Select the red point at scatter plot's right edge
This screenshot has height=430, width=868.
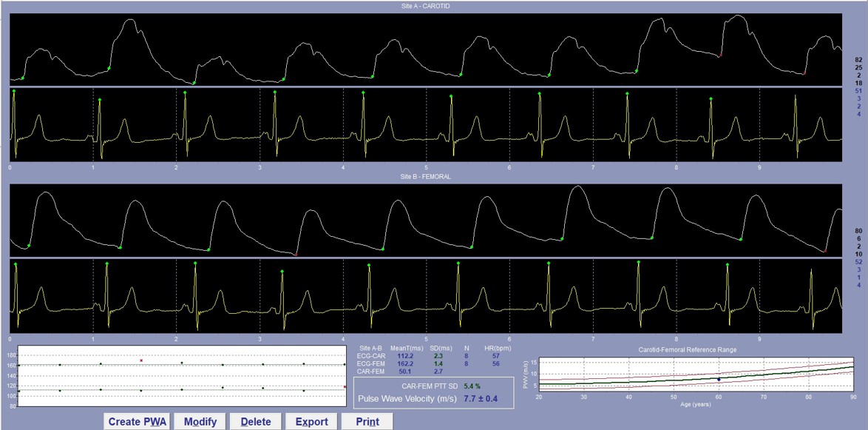pyautogui.click(x=344, y=386)
